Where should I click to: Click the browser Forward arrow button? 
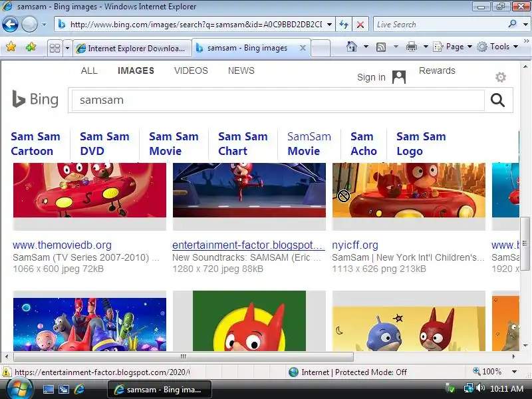coord(29,25)
